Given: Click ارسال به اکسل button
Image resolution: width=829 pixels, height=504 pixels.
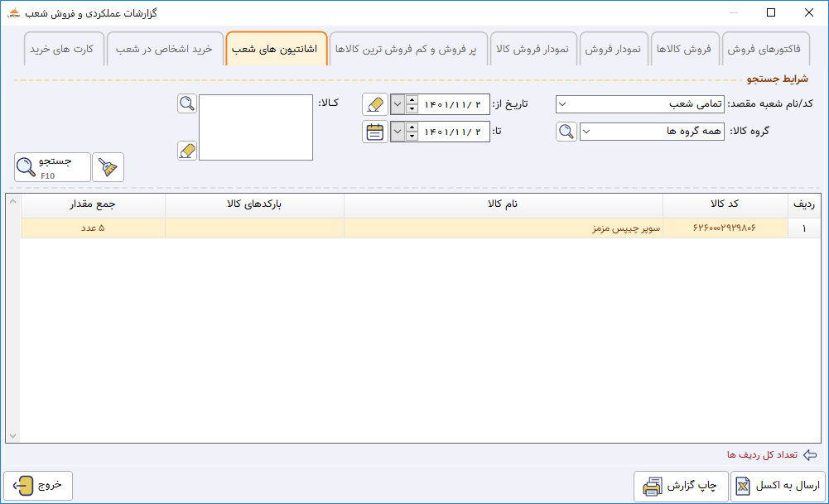Looking at the screenshot, I should coord(778,486).
